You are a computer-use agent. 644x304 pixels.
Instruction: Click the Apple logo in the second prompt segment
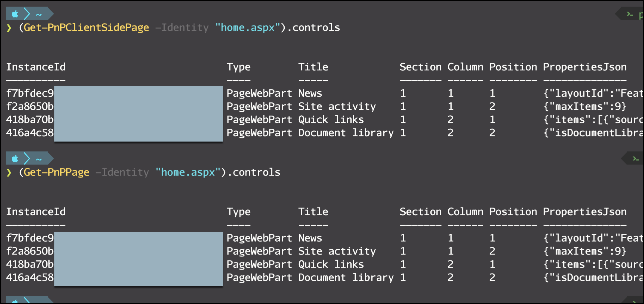pos(14,158)
